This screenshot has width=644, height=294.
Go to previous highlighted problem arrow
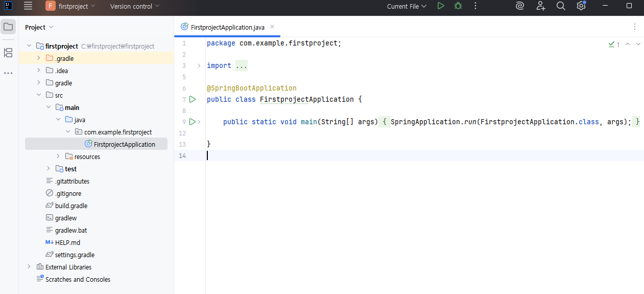(x=628, y=44)
